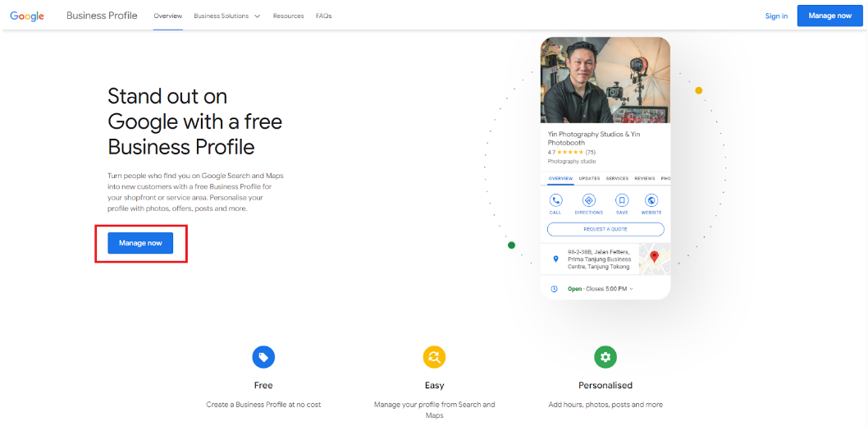This screenshot has height=431, width=868.
Task: Open the Resources menu item
Action: tap(289, 16)
